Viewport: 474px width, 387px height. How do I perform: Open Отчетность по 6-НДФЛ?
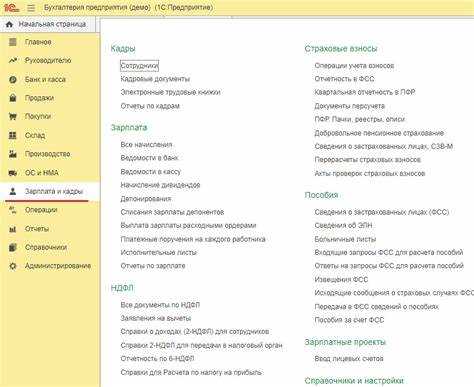tap(157, 359)
